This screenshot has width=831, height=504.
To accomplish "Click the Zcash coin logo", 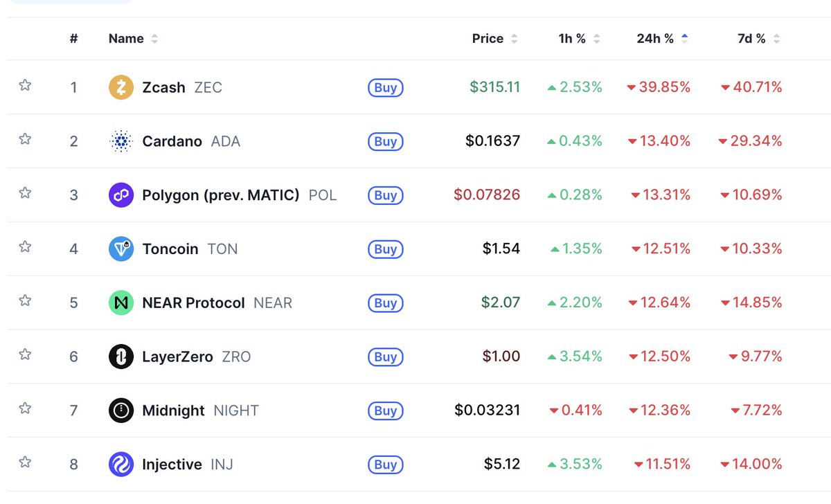I will [x=121, y=87].
